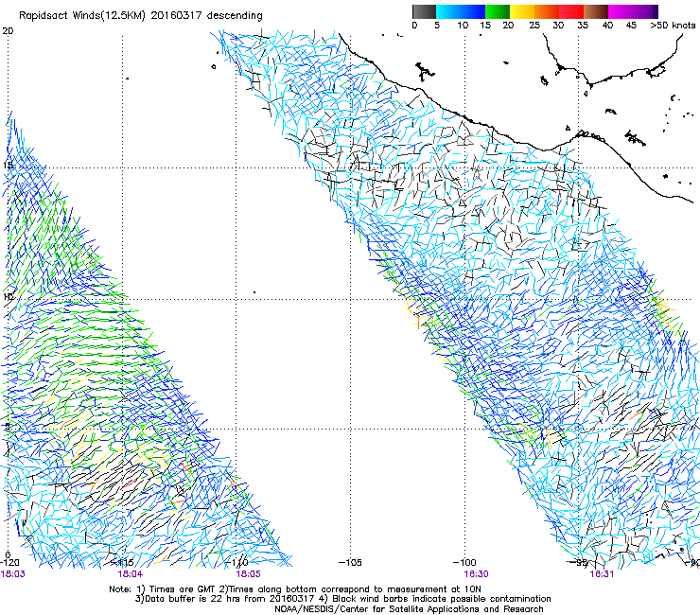Select the magenta 40-45 knots legend swatch
This screenshot has width=700, height=615.
[621, 11]
